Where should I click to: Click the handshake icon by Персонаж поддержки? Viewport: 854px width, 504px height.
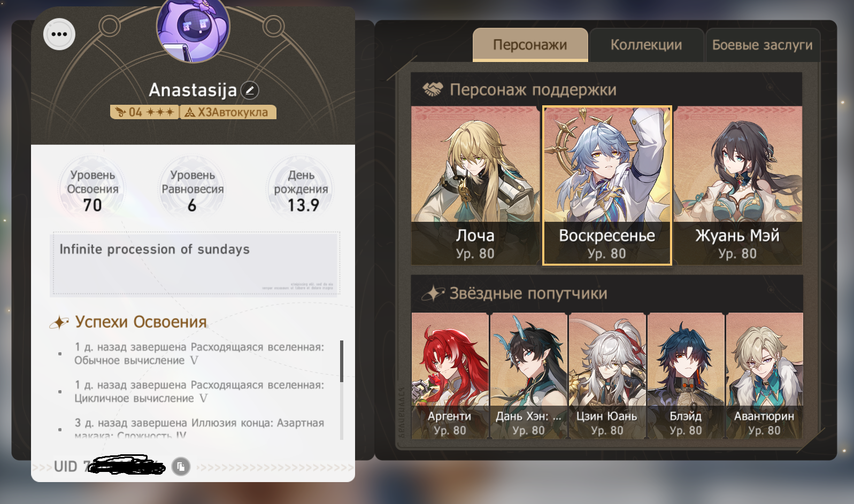click(433, 89)
